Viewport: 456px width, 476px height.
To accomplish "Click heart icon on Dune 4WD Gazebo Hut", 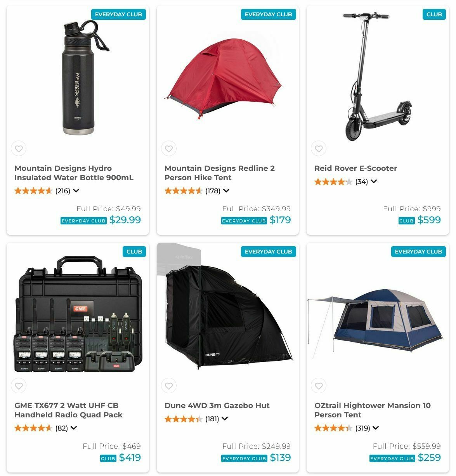I will (169, 386).
